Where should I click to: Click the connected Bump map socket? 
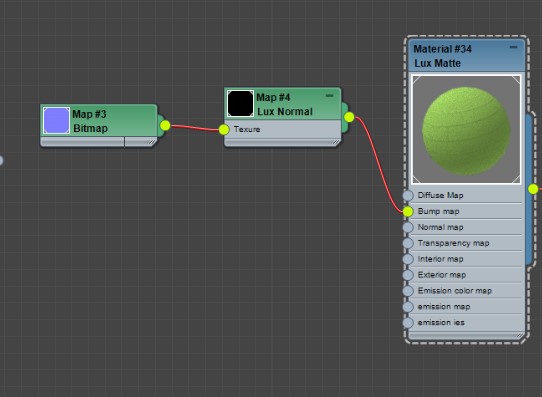(408, 211)
